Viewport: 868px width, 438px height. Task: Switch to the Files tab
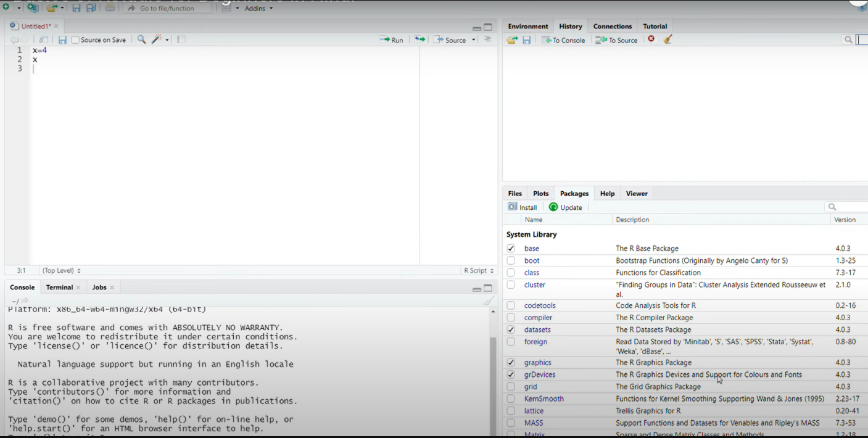tap(515, 194)
